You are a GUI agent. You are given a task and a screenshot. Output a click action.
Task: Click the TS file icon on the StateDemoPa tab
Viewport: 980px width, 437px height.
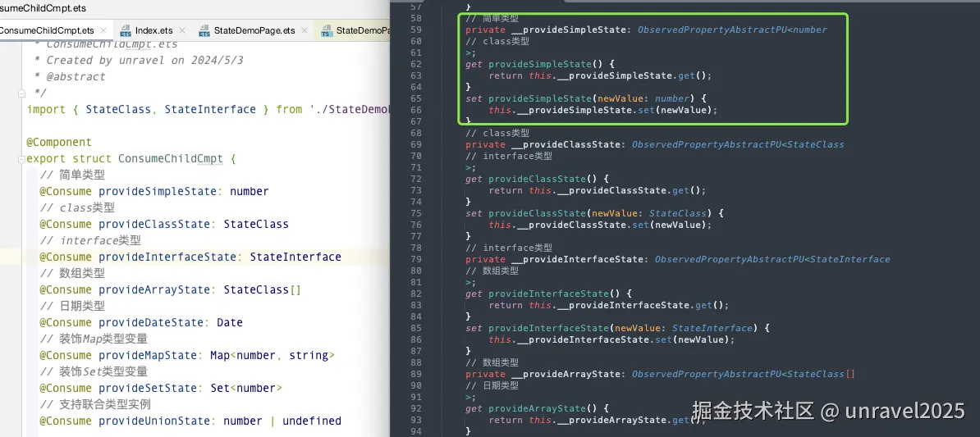coord(326,30)
